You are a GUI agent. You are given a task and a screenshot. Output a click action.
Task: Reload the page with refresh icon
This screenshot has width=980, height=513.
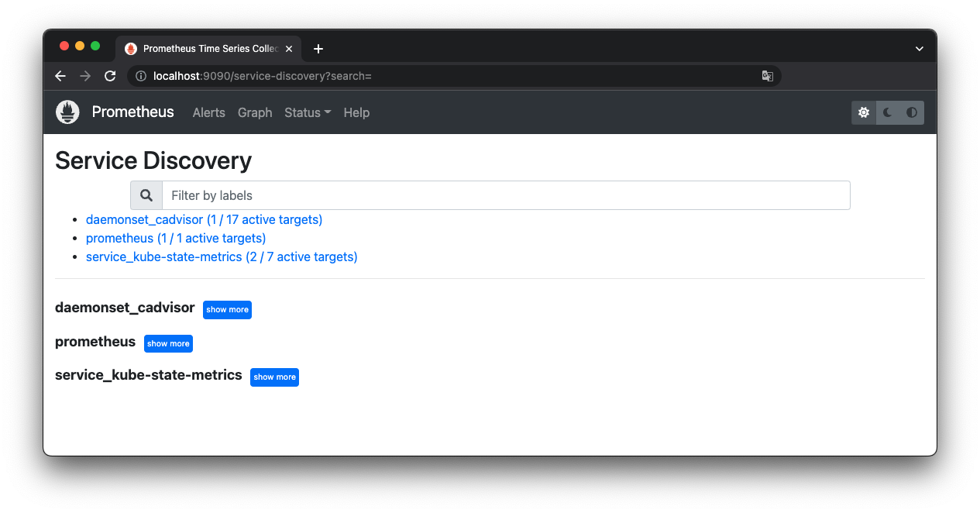point(110,76)
